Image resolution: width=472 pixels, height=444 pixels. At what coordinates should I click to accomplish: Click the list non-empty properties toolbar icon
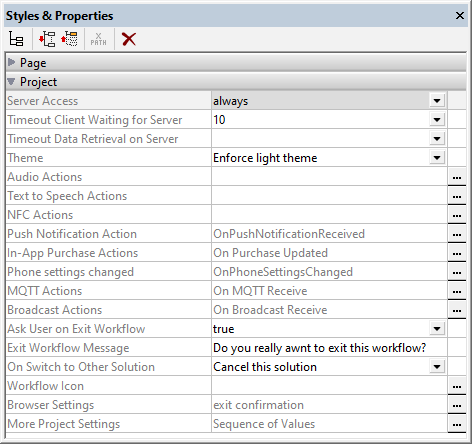coord(16,39)
